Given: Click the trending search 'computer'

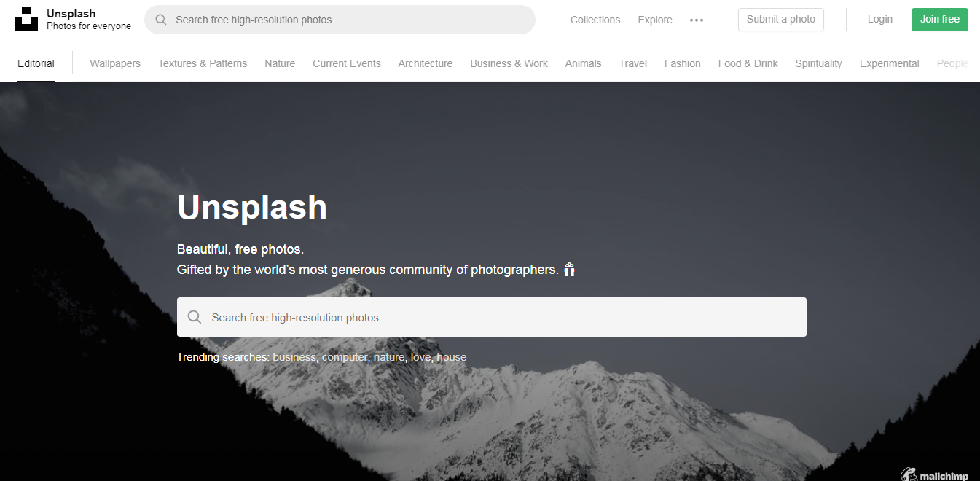Looking at the screenshot, I should click(345, 357).
